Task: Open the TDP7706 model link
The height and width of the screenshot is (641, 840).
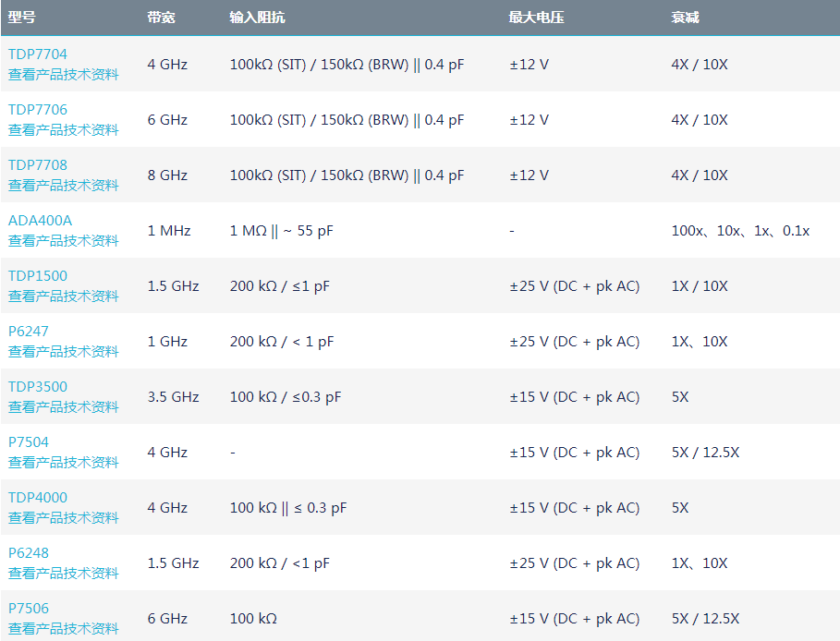Action: coord(38,109)
